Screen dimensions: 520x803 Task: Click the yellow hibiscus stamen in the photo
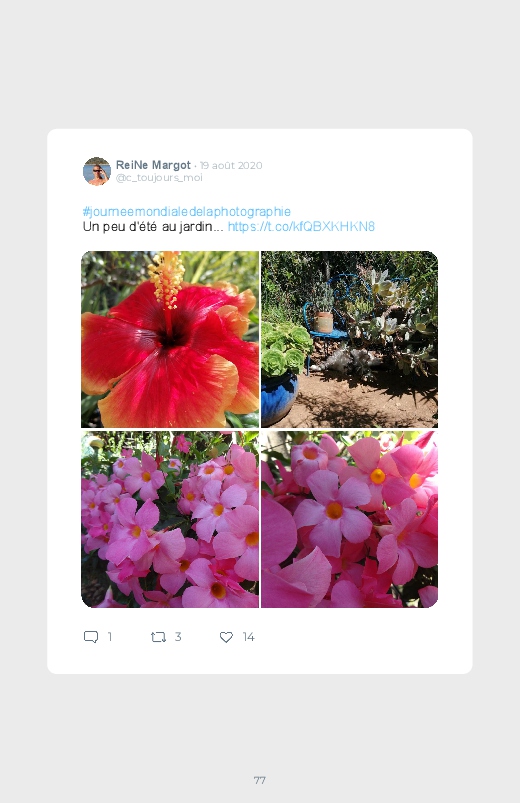167,280
